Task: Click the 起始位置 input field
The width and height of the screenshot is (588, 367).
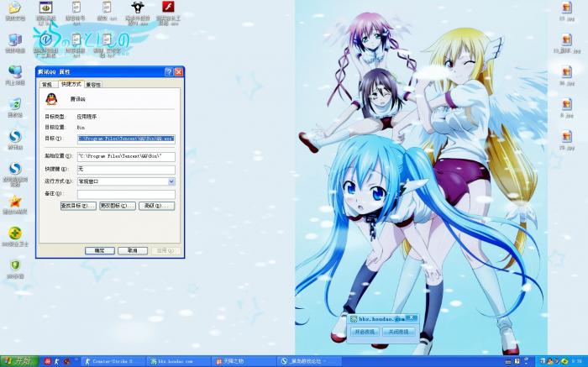Action: click(x=126, y=156)
